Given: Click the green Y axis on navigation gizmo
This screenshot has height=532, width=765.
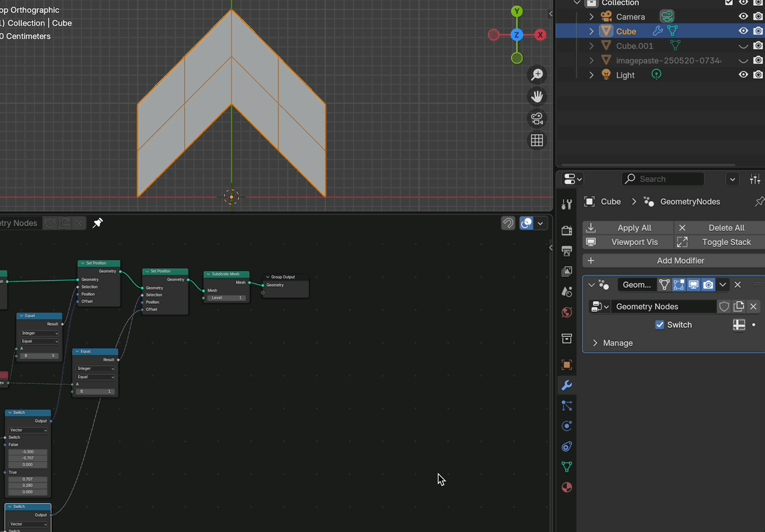Looking at the screenshot, I should click(x=517, y=11).
